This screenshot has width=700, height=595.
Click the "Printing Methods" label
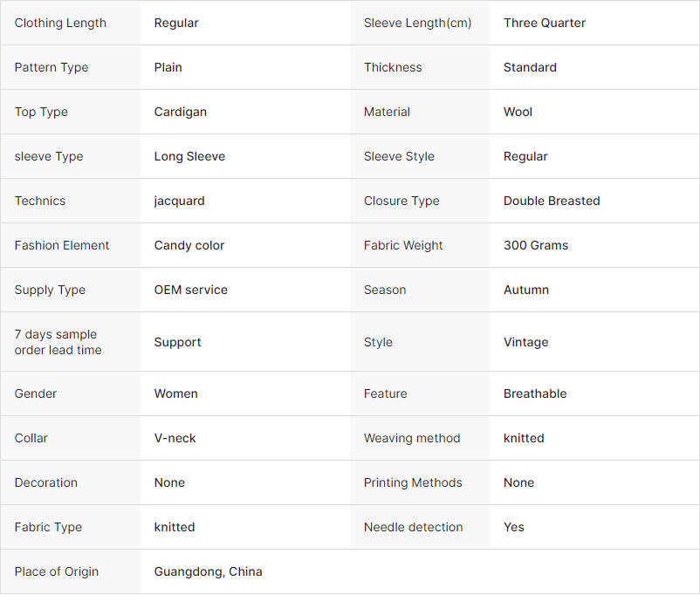[x=413, y=482]
